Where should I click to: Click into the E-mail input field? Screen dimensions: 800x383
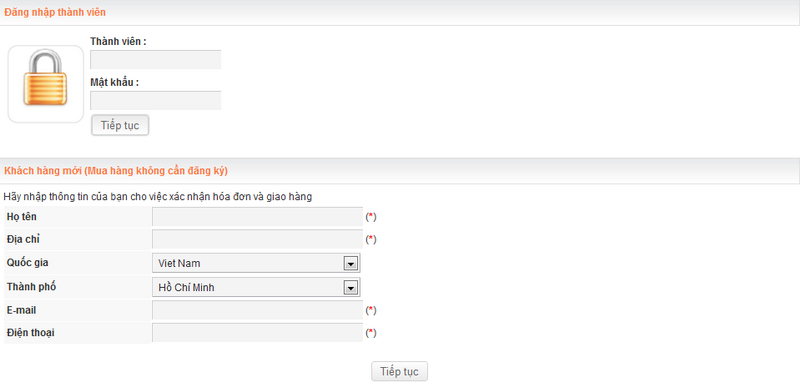point(257,310)
